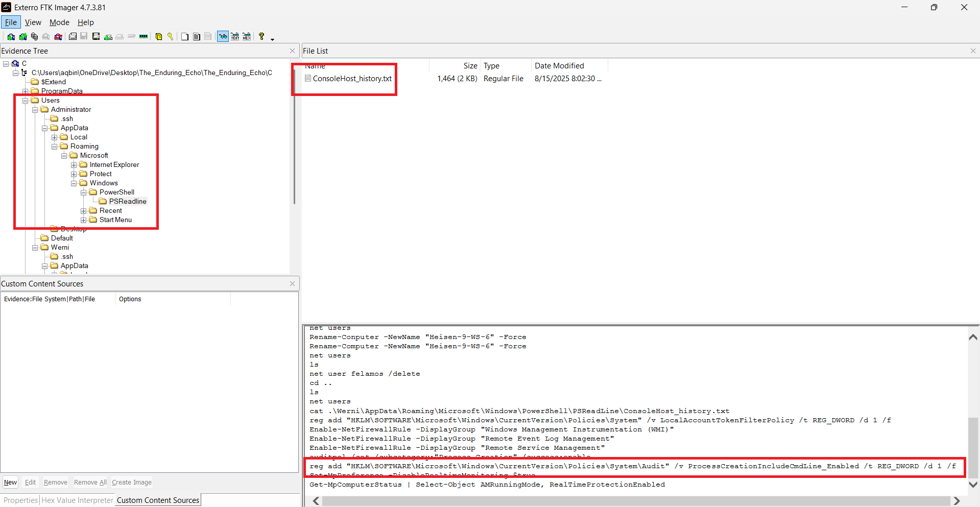
Task: Toggle automatic file view mode (glasses icon)
Action: tap(223, 37)
